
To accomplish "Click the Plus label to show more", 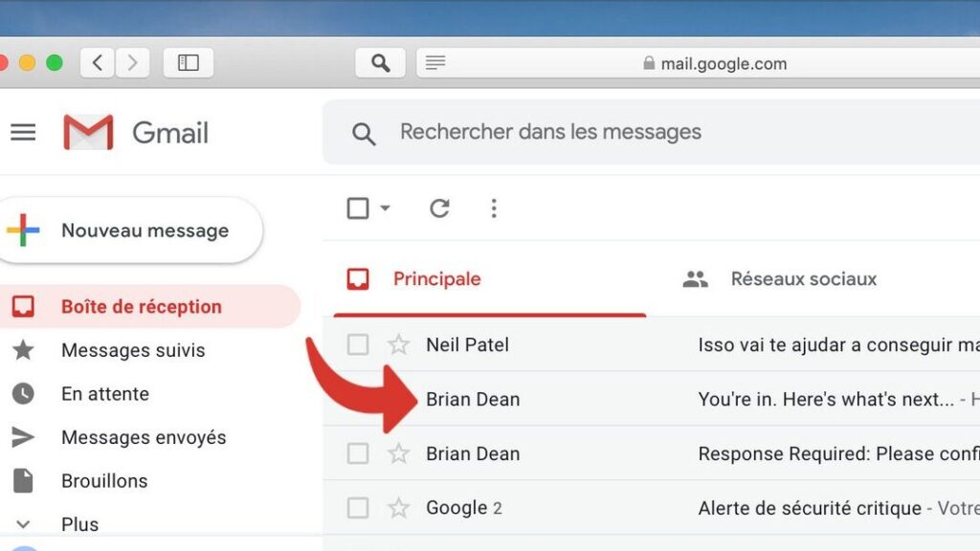I will click(80, 524).
